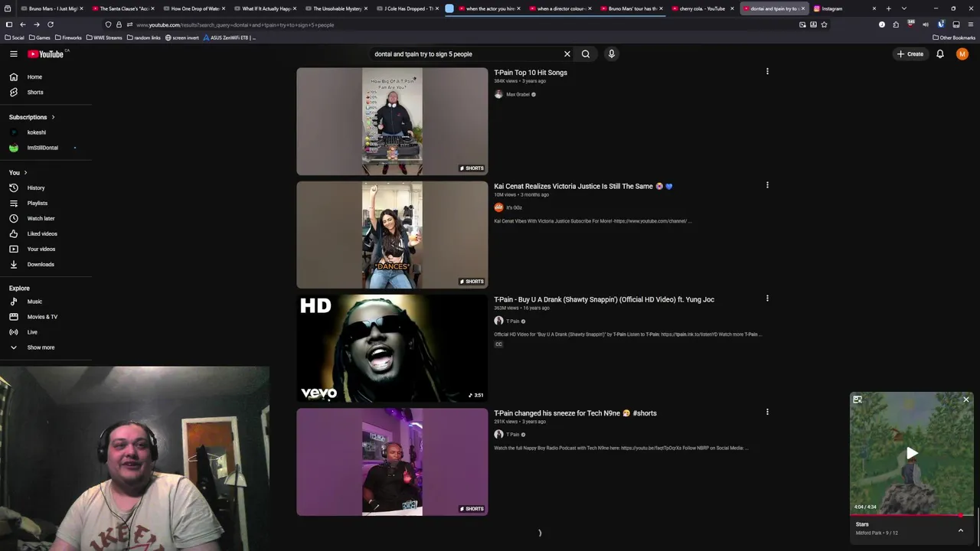Play the Buy U A Drank Vevo thumbnail
This screenshot has height=551, width=980.
pyautogui.click(x=392, y=348)
